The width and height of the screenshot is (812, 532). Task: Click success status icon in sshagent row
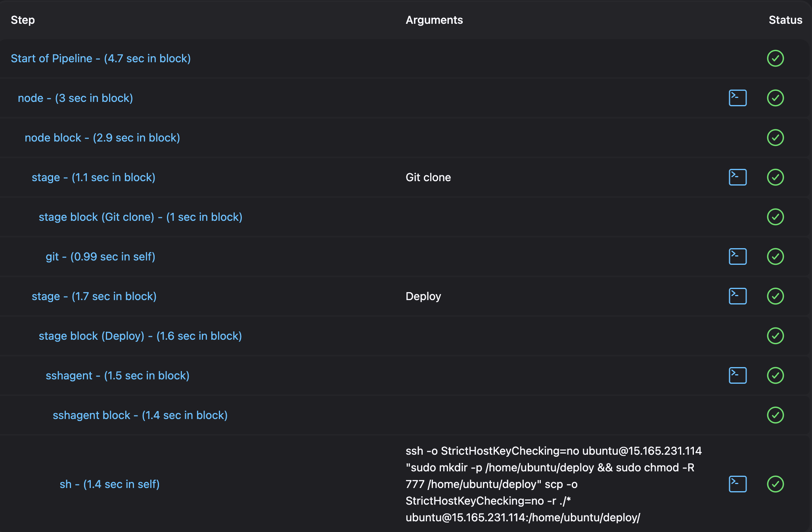click(x=775, y=375)
